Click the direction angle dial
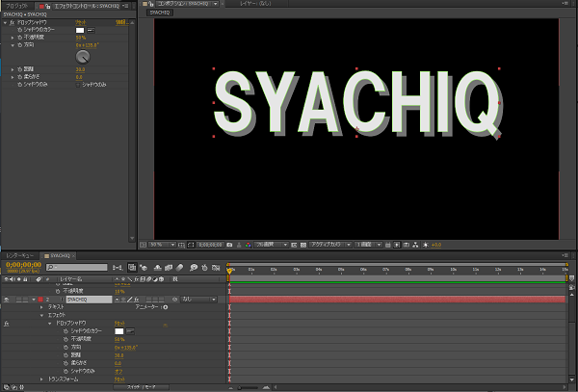This screenshot has width=578, height=392. coord(82,57)
